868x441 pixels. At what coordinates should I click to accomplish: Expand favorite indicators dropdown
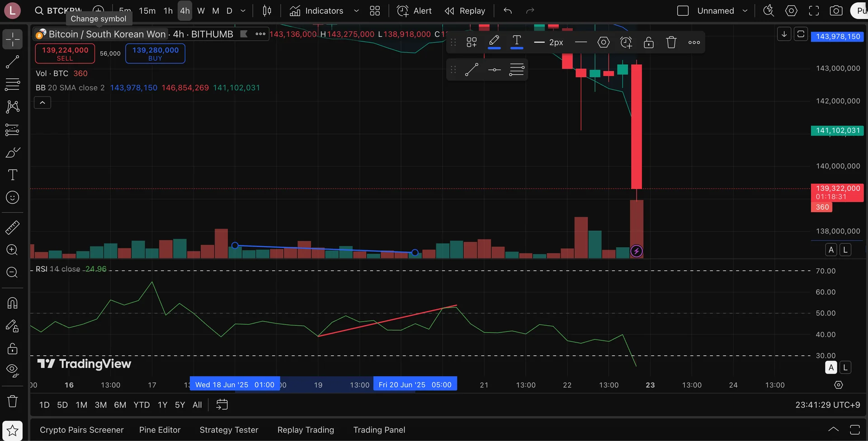(x=356, y=10)
